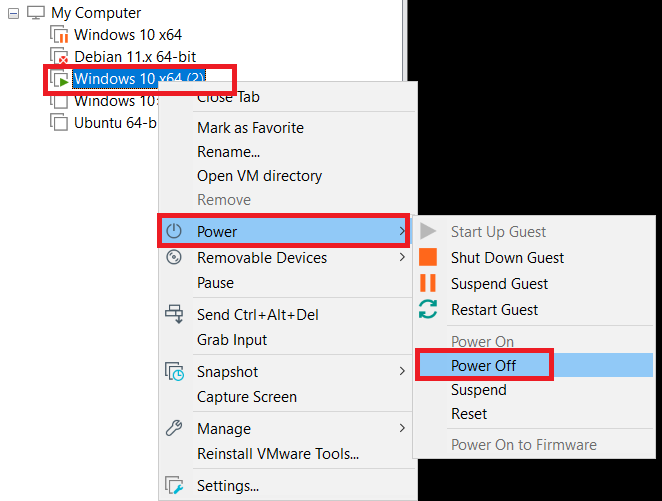Image resolution: width=662 pixels, height=501 pixels.
Task: Click the Power menu icon
Action: click(175, 231)
